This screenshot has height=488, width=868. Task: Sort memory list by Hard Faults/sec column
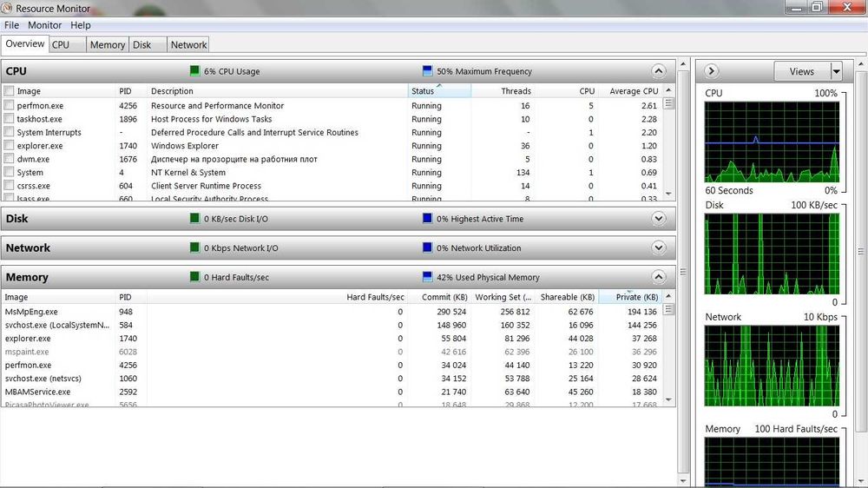tap(278, 297)
